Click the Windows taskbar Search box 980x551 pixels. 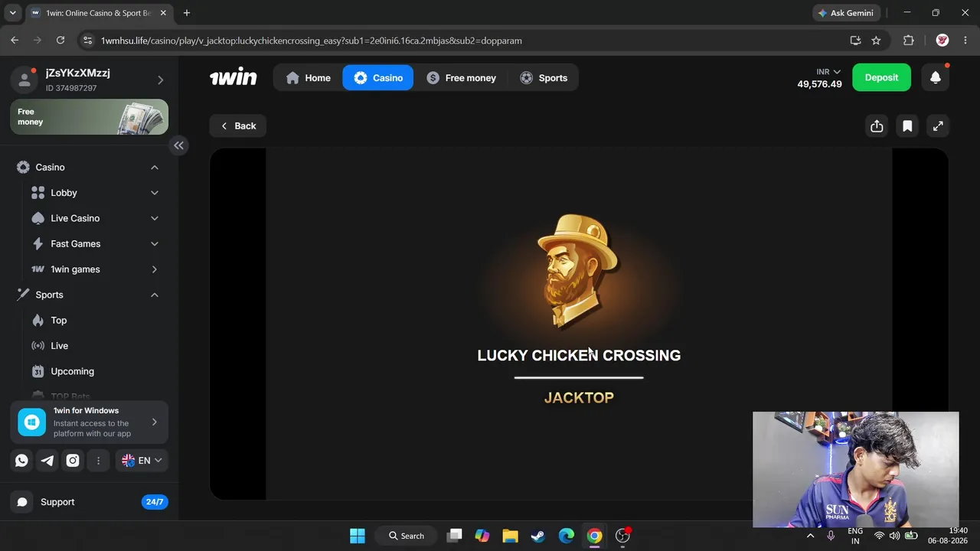(x=406, y=536)
